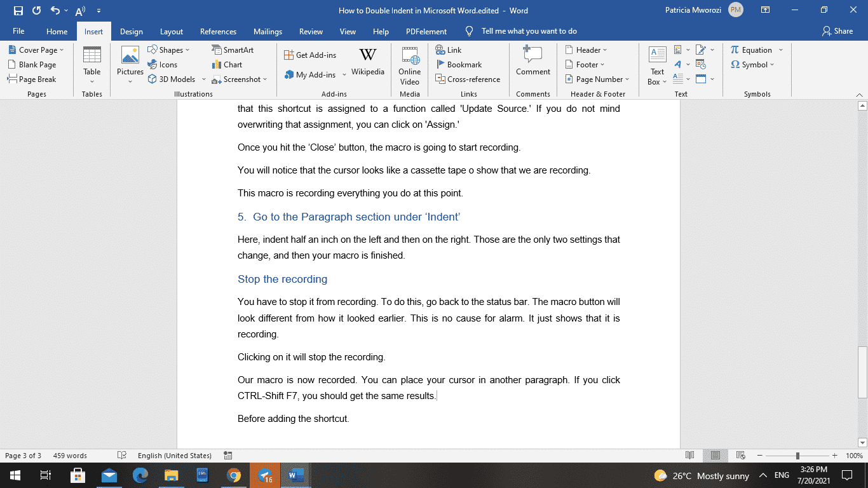Click the '459 words' count in status bar

click(x=70, y=456)
